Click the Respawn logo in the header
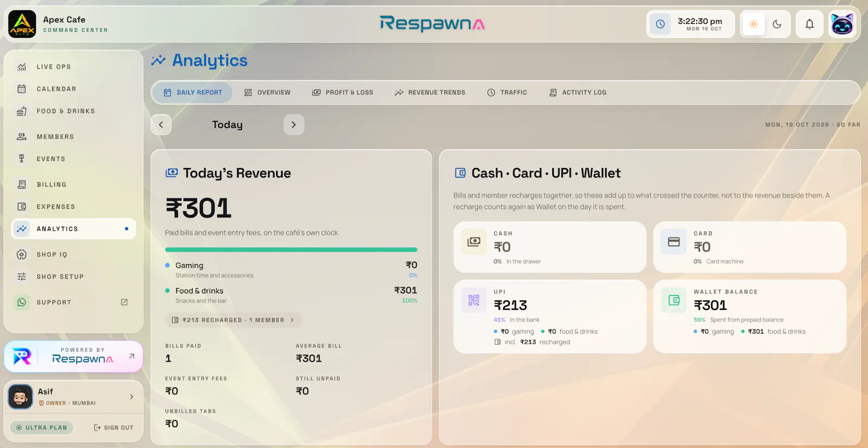Viewport: 868px width, 448px height. [x=432, y=23]
